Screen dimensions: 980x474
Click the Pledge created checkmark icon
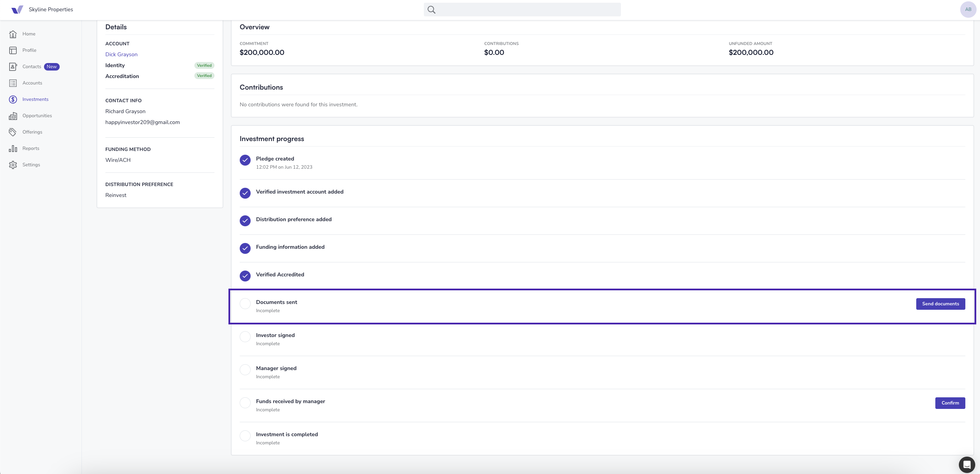tap(245, 160)
